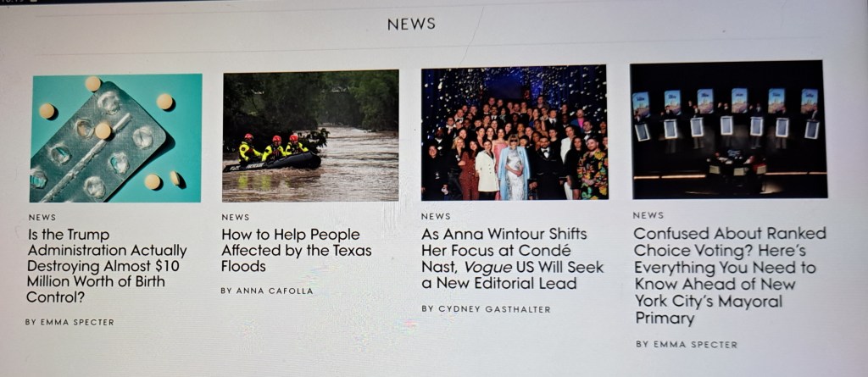Open the Ranked Choice Voting headline

coord(730,275)
